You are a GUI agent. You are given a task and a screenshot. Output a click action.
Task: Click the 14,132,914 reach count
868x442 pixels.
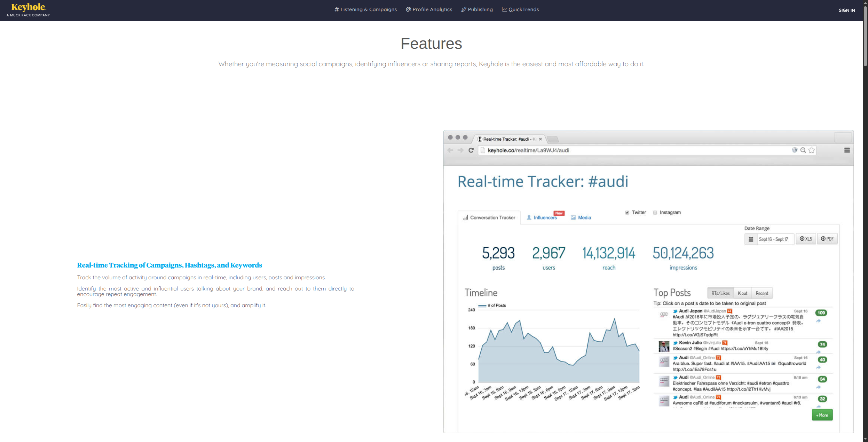coord(609,253)
